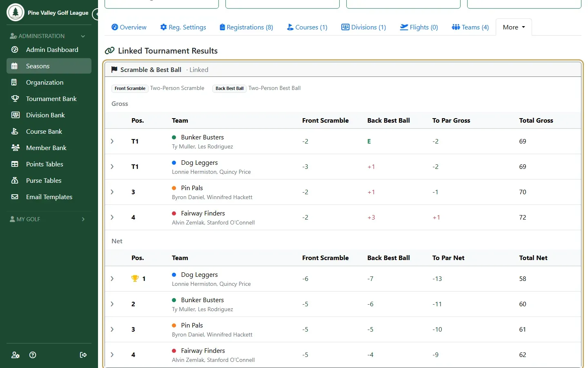Click the Purse Tables money bag icon
Image resolution: width=588 pixels, height=368 pixels.
pos(15,180)
